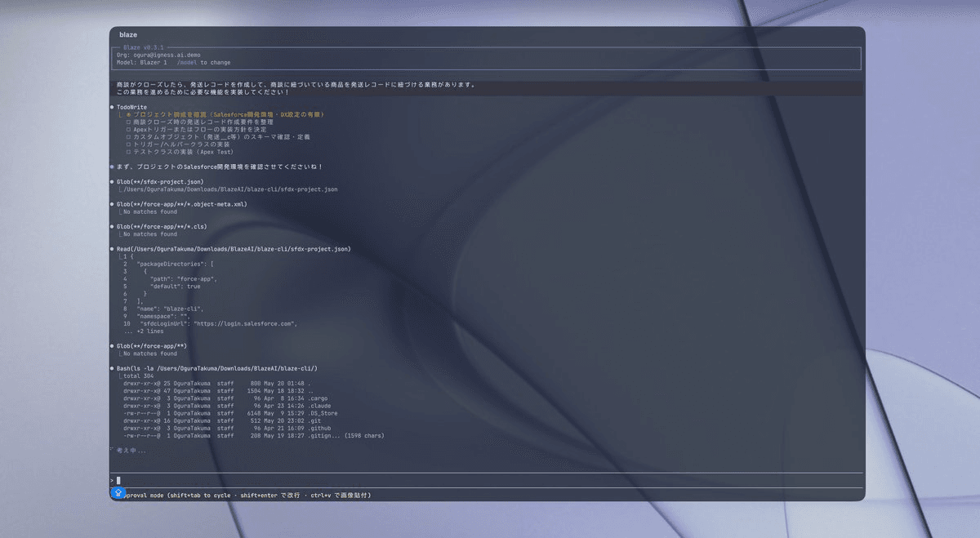This screenshot has height=538, width=980.
Task: Select the 'Blaze v0.3.1' header label
Action: click(143, 48)
